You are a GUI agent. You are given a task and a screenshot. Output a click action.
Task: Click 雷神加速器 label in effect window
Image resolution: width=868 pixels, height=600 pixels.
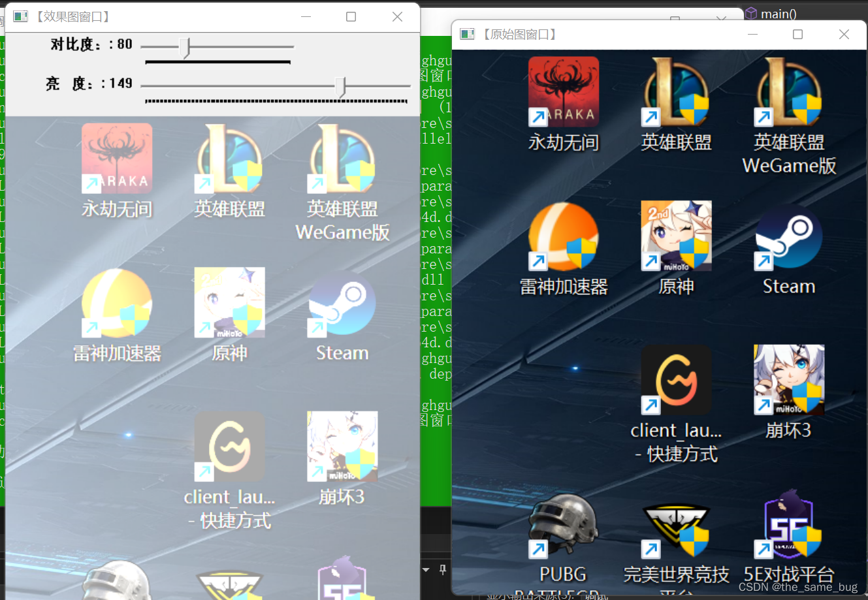click(x=117, y=353)
